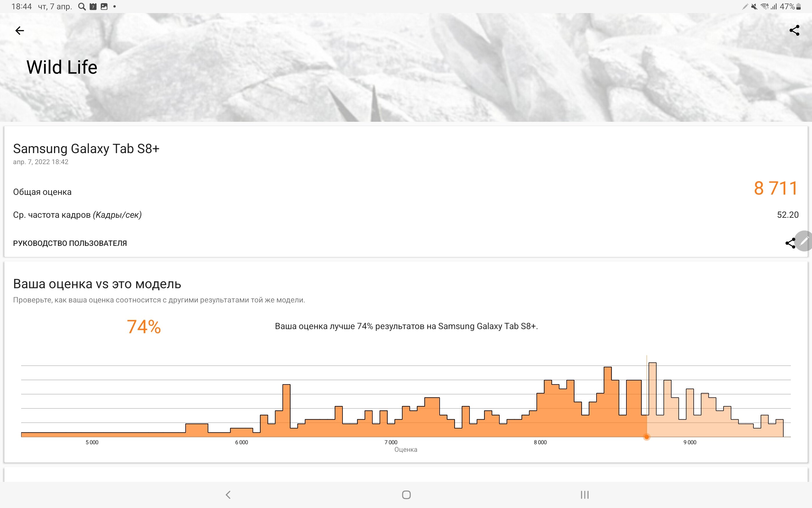Screen dimensions: 812x508
Task: Tap the battery 47% indicator
Action: [791, 6]
